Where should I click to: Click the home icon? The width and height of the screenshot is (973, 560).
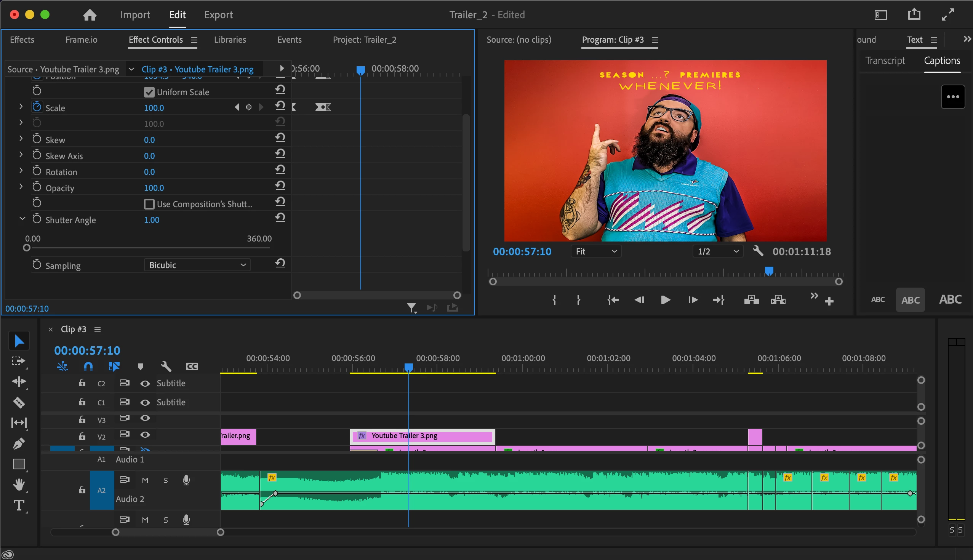90,14
